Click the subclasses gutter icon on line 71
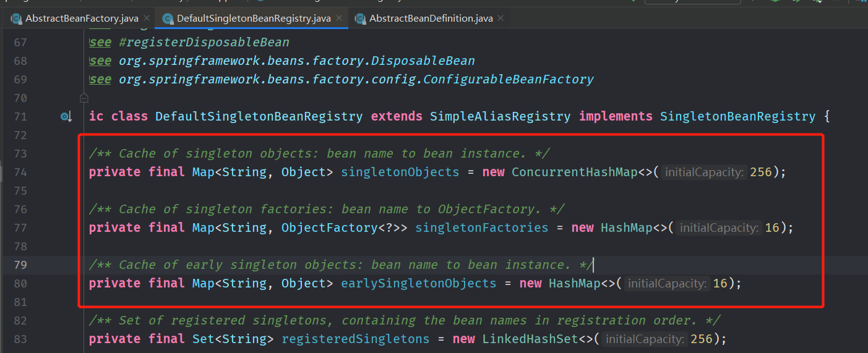 [66, 116]
